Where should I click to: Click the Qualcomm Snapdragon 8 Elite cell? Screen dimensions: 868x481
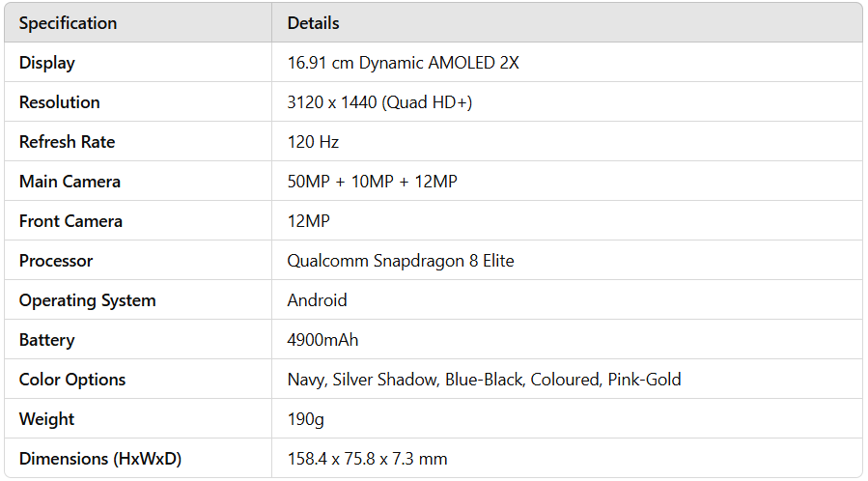coord(401,261)
